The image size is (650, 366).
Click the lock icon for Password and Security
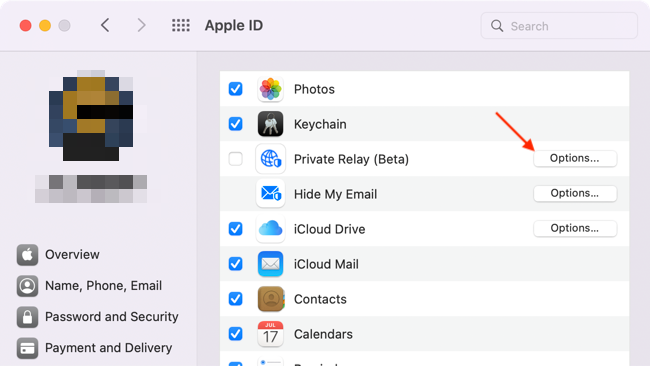click(27, 317)
